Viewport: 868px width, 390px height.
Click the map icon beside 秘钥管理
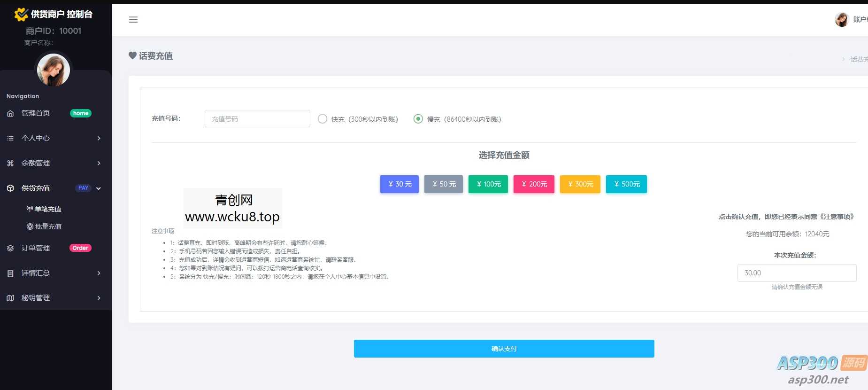10,298
